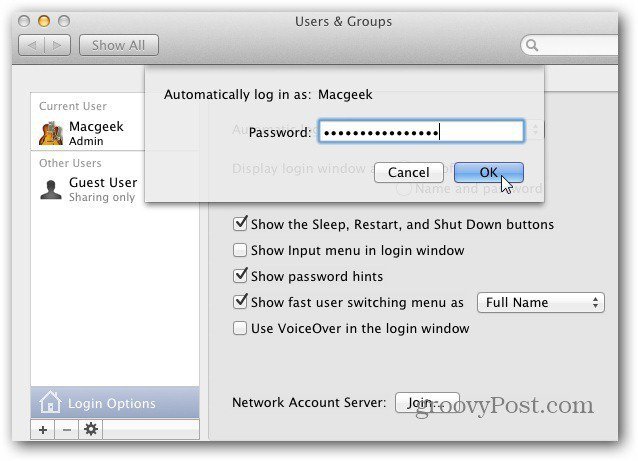Focus the Password input field
This screenshot has width=638, height=461.
pyautogui.click(x=421, y=131)
